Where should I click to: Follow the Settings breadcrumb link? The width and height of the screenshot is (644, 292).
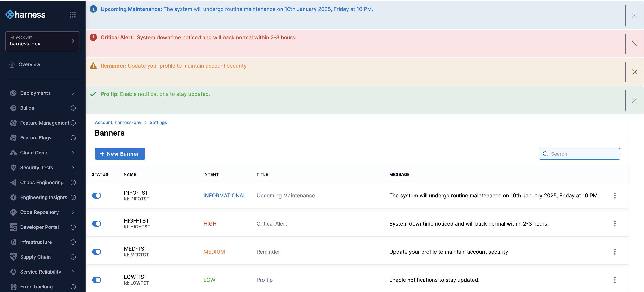(158, 123)
